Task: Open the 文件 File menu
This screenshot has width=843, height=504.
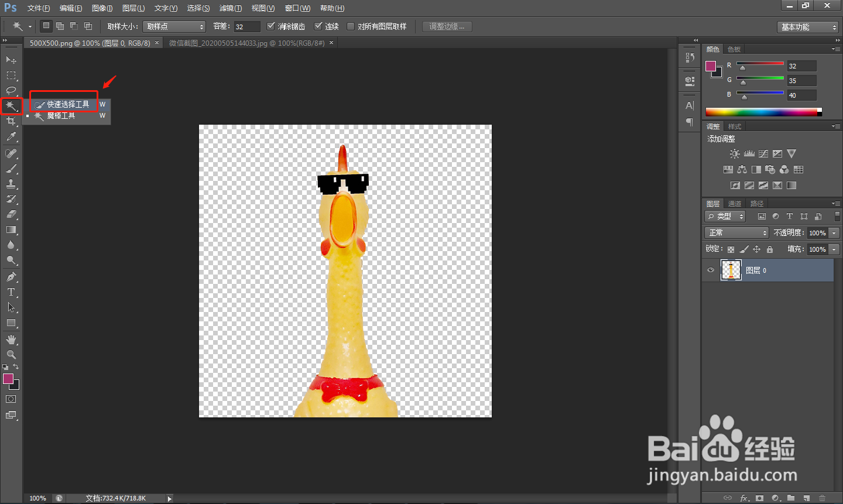Action: (x=38, y=8)
